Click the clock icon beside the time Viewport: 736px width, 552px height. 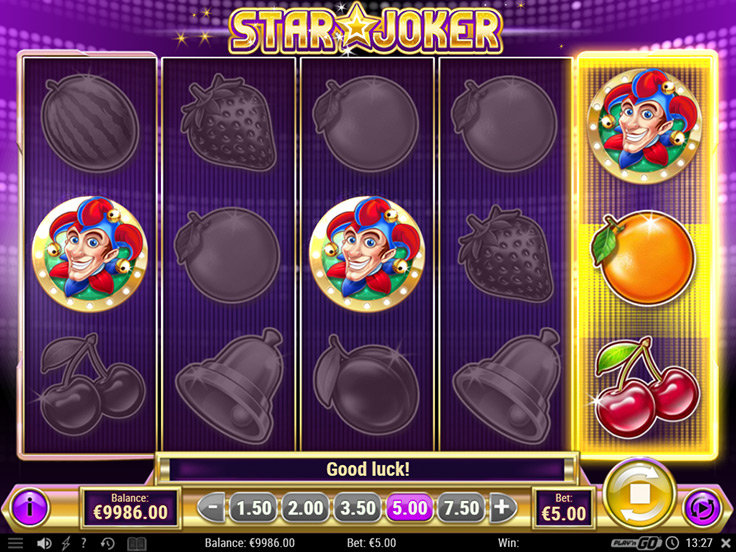click(x=672, y=543)
